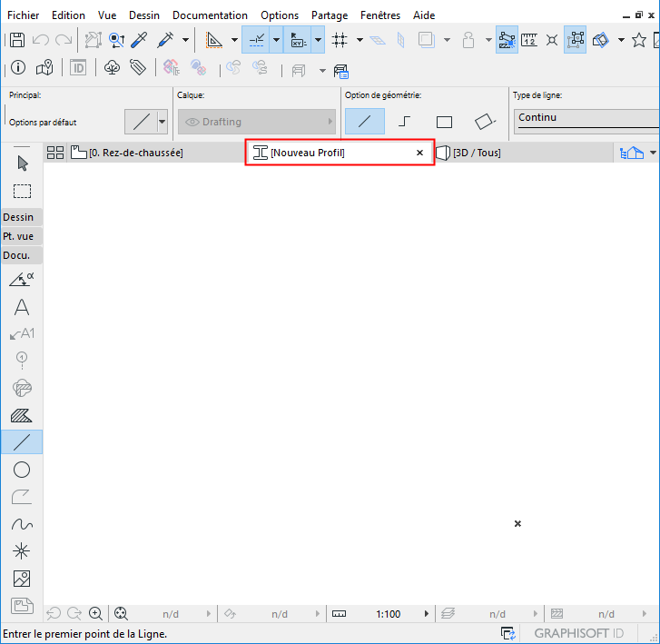Open the Fichier menu
This screenshot has height=644, width=660.
point(24,15)
